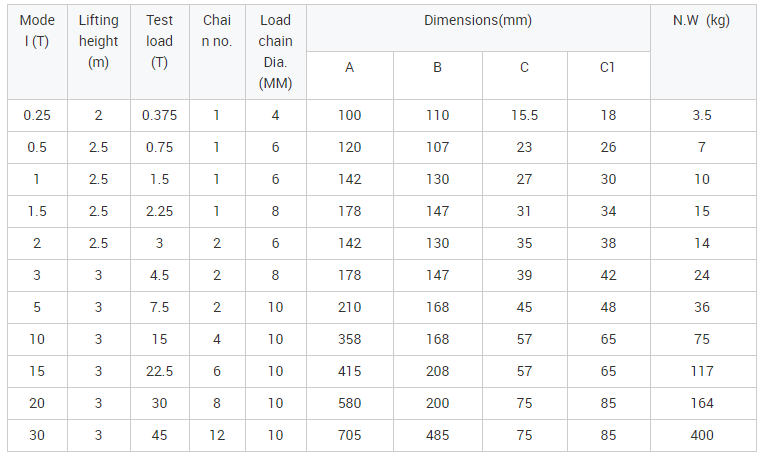
Task: Select the Chain no. header cell
Action: 217,52
